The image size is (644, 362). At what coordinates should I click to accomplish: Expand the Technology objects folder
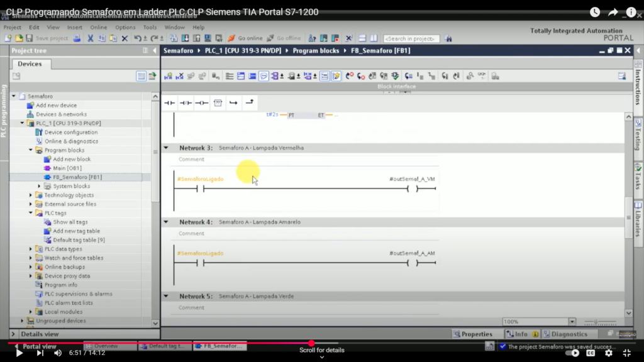coord(31,195)
